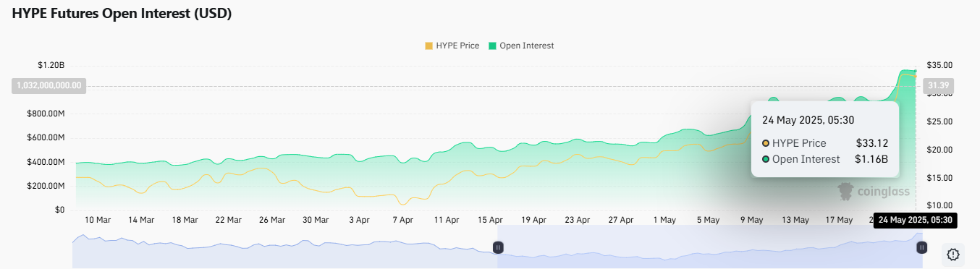980x269 pixels.
Task: Toggle the HYPE Price series in legend
Action: point(452,46)
